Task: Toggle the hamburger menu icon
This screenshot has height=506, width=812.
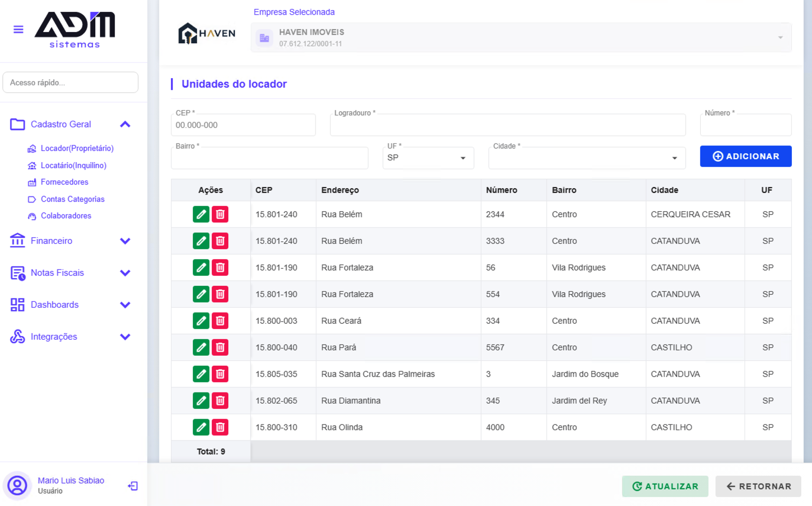Action: click(18, 29)
